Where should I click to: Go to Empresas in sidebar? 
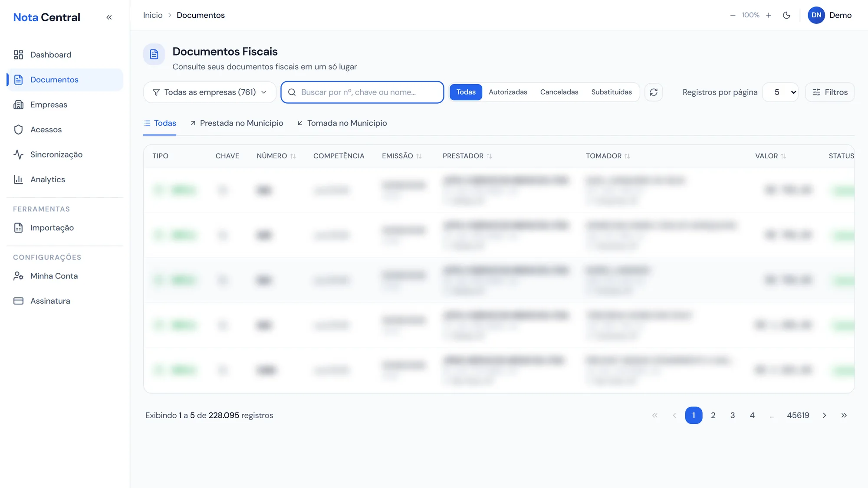pyautogui.click(x=65, y=105)
